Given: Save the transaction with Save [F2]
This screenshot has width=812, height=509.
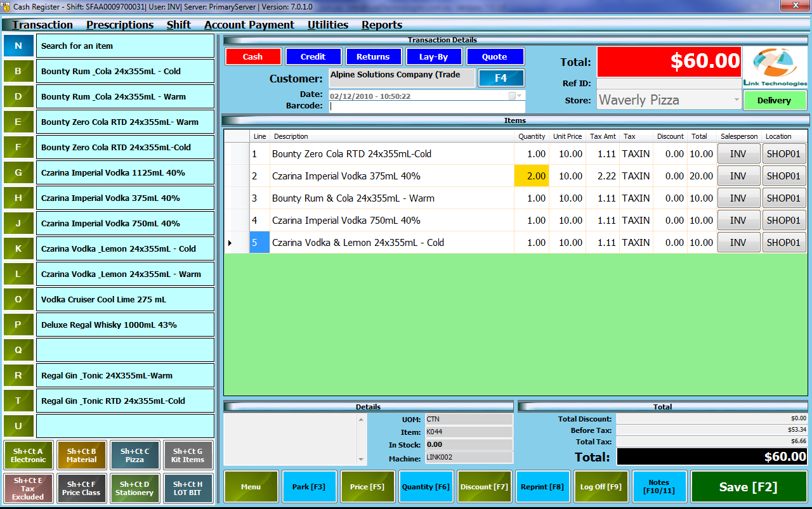Looking at the screenshot, I should [x=749, y=487].
